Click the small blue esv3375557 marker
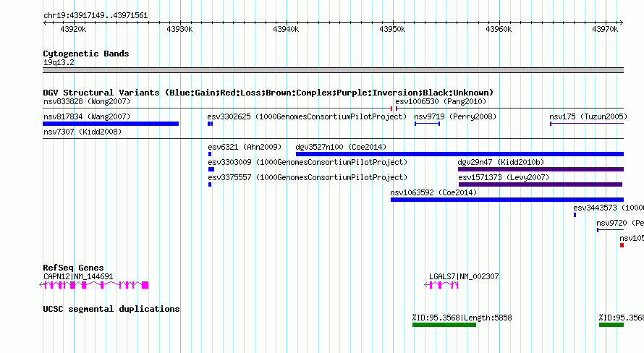 coord(210,184)
